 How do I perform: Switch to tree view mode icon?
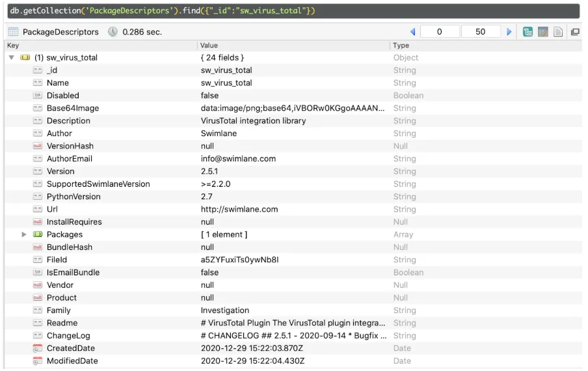[528, 32]
